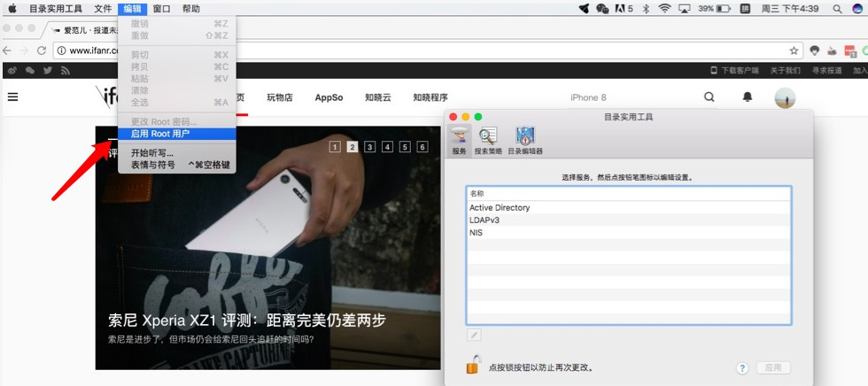
Task: Open the 目录实用工具 application menu
Action: click(55, 8)
